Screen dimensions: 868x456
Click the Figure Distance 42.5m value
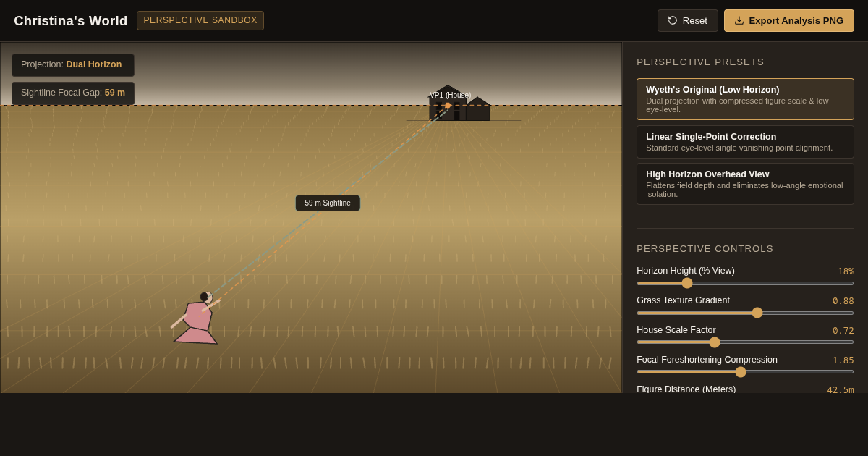[x=841, y=389]
